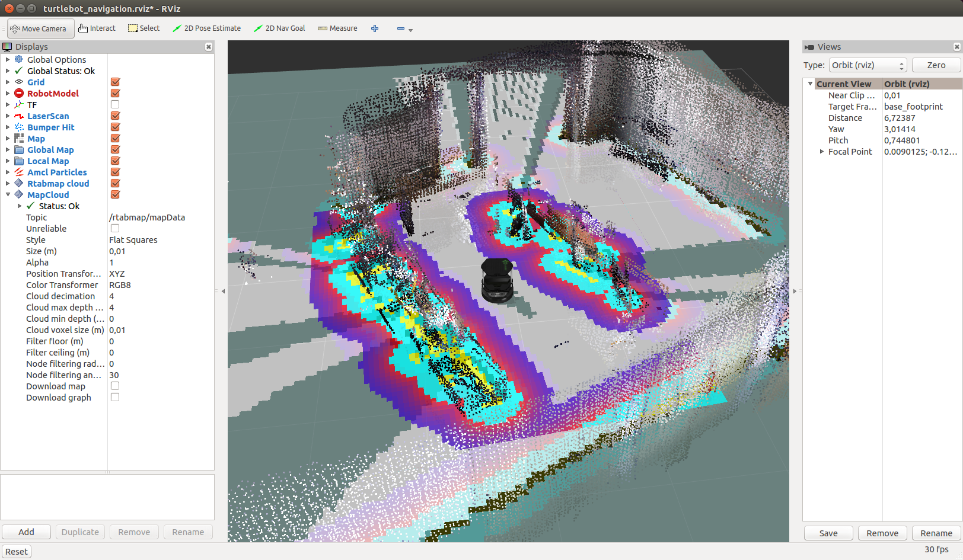Collapse the MapCloud tree item
The height and width of the screenshot is (560, 963).
(8, 194)
